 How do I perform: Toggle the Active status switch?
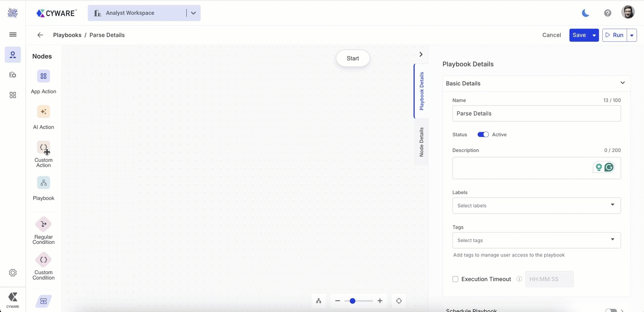point(483,134)
